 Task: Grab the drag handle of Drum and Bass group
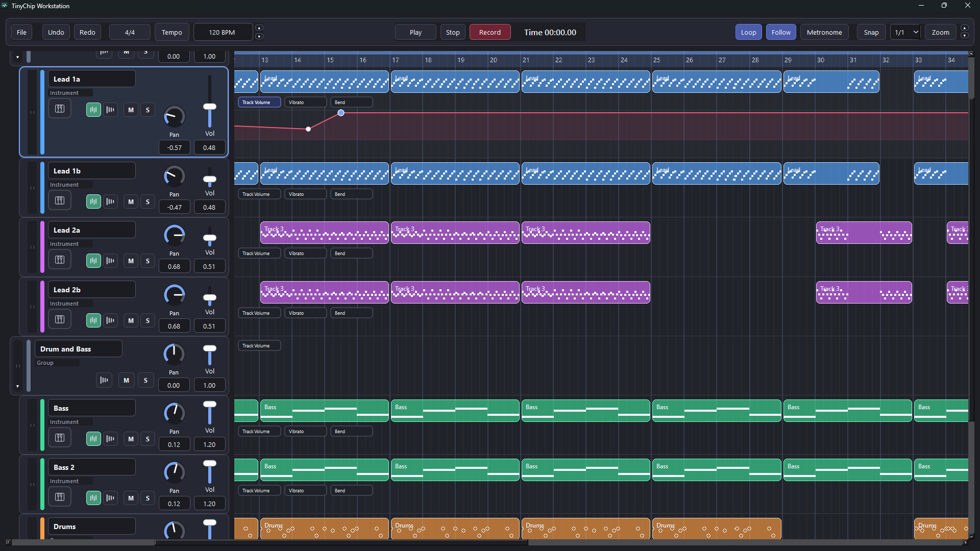[x=18, y=366]
